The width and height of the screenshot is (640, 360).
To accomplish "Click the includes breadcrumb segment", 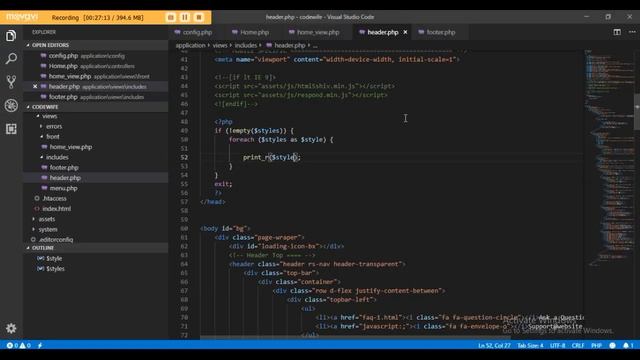I will tap(246, 45).
